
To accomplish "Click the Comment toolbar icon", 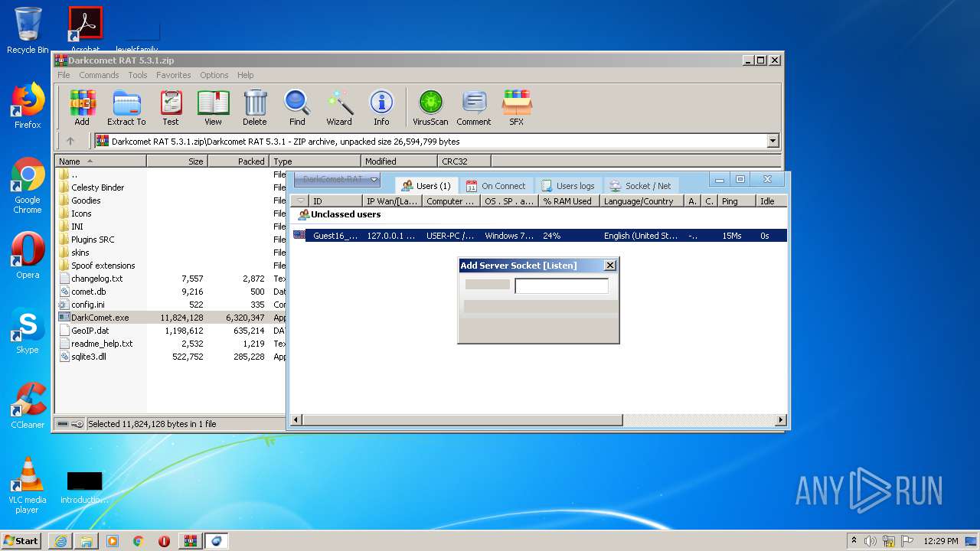I will pos(474,108).
